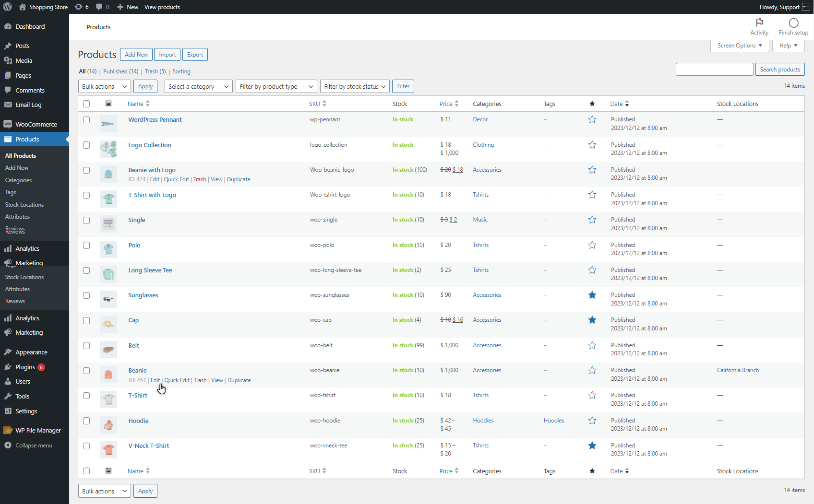814x504 pixels.
Task: Click Quick Edit under Beanie
Action: click(x=177, y=380)
